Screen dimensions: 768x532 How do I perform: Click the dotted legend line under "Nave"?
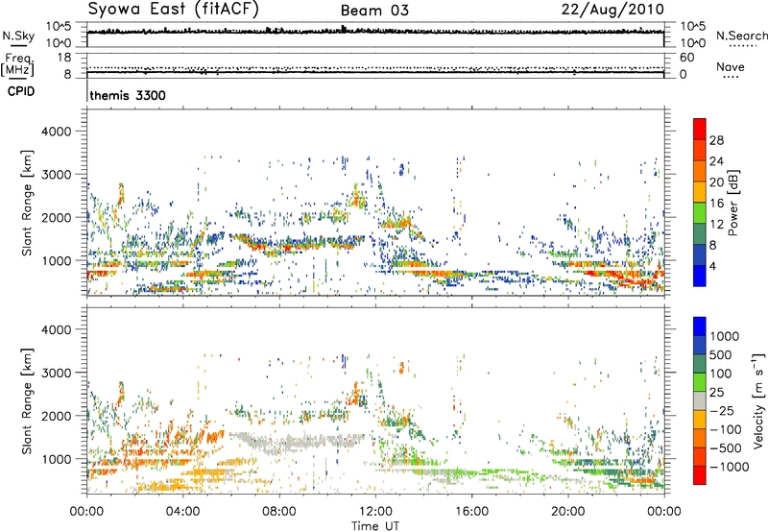(731, 77)
